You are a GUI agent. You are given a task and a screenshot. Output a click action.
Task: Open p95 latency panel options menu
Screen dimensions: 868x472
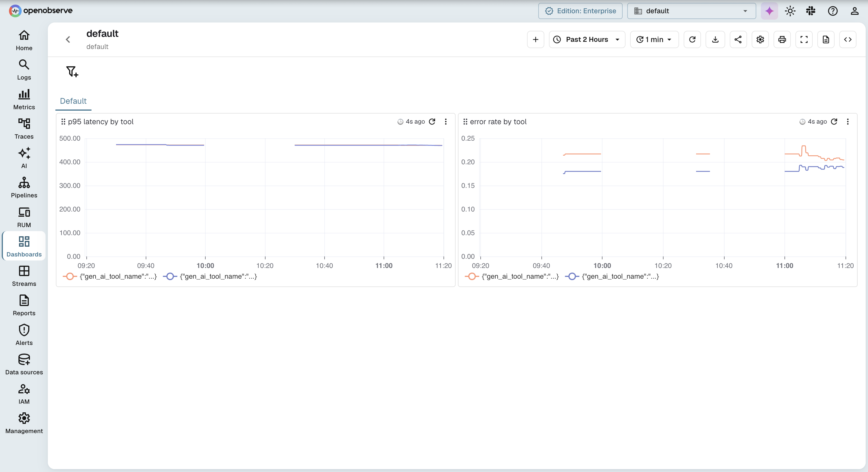click(446, 122)
